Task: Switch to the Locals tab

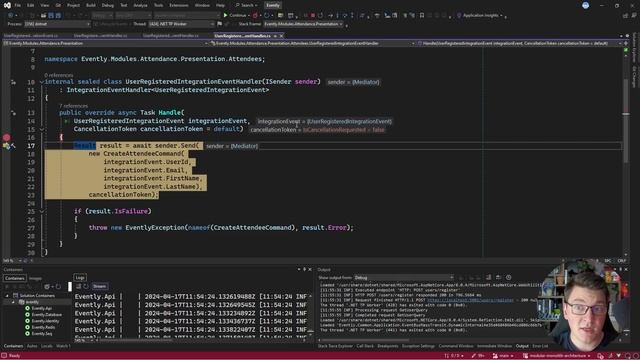Action: pyautogui.click(x=47, y=346)
